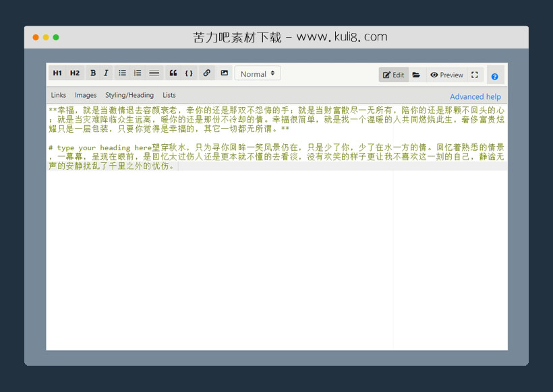Toggle italic text formatting

(x=106, y=73)
